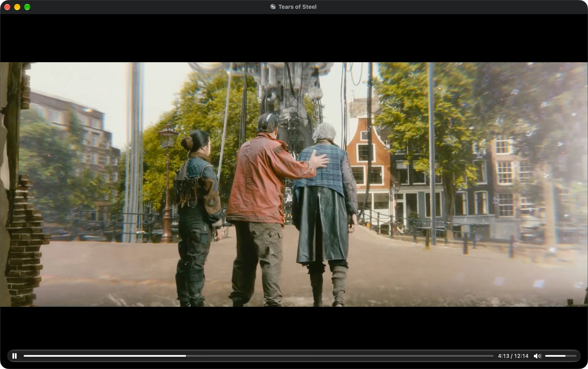
Task: Adjust the volume slider
Action: point(561,356)
